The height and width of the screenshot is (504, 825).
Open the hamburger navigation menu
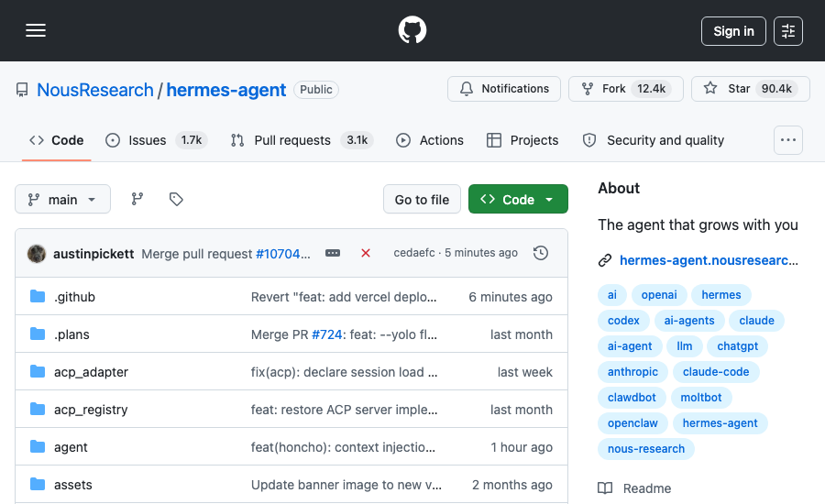point(36,30)
